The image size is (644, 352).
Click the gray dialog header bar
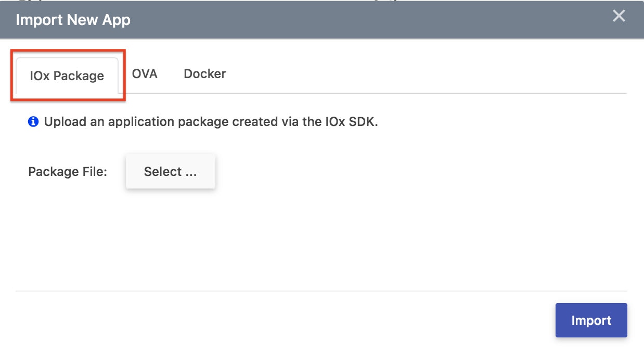(338, 20)
